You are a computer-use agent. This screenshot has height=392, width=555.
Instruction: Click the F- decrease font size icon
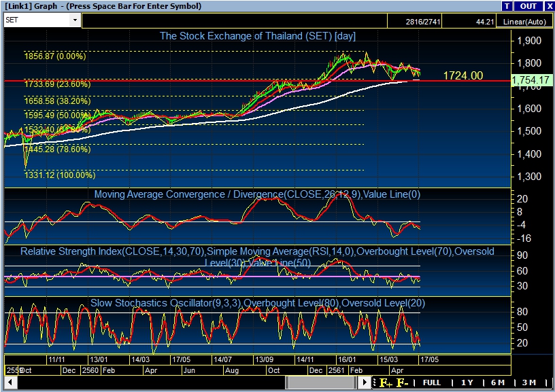[403, 382]
